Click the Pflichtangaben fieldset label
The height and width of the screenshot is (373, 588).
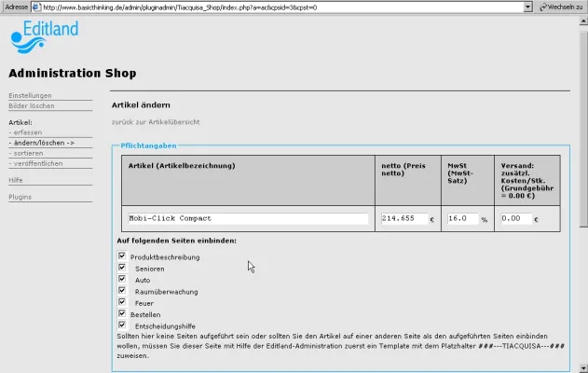[x=148, y=145]
